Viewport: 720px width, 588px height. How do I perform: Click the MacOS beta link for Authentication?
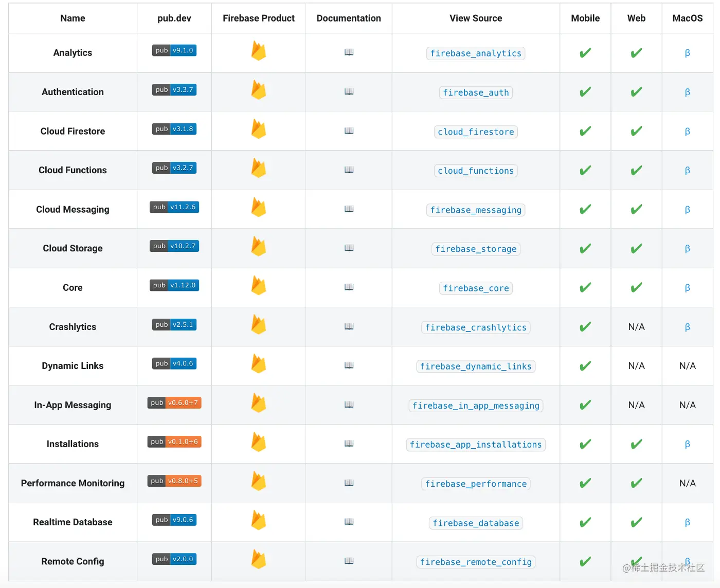687,93
